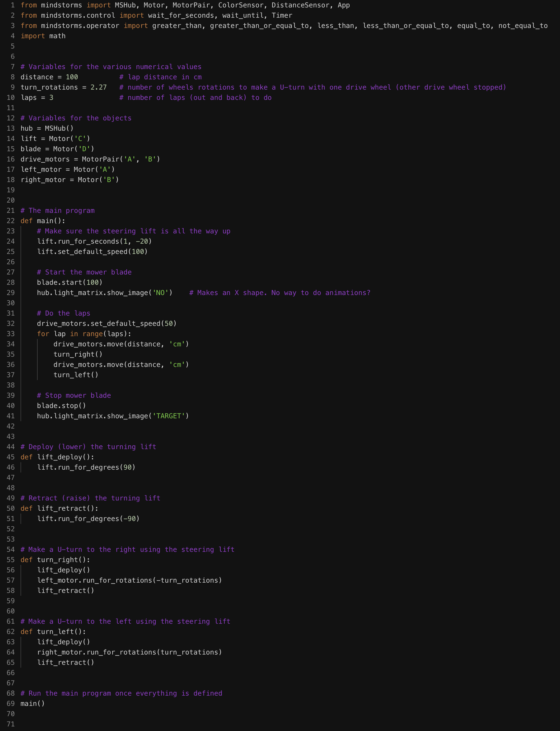The width and height of the screenshot is (560, 731).
Task: Click 'import math' on line 4
Action: [x=43, y=36]
